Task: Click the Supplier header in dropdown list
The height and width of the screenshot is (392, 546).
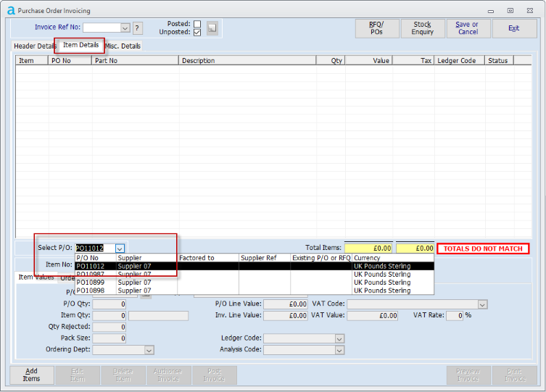Action: [x=146, y=258]
